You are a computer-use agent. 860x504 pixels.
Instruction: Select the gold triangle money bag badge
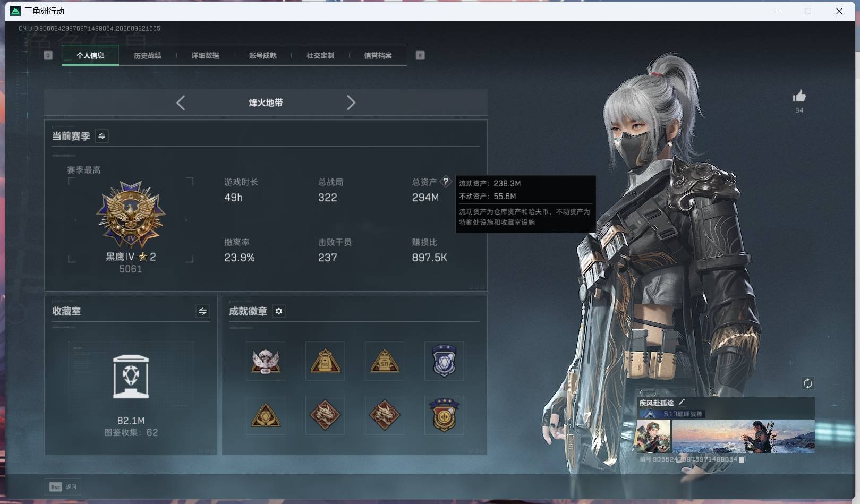[325, 361]
